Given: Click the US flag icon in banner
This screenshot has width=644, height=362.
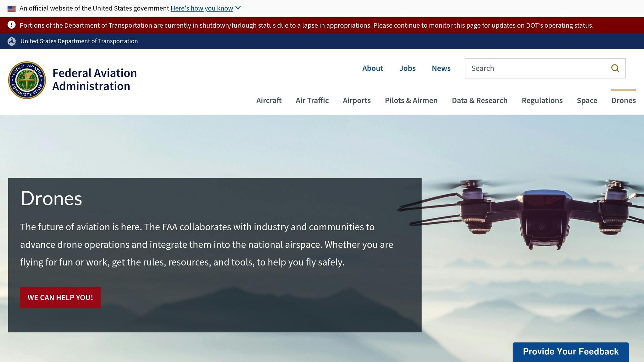Looking at the screenshot, I should (12, 8).
